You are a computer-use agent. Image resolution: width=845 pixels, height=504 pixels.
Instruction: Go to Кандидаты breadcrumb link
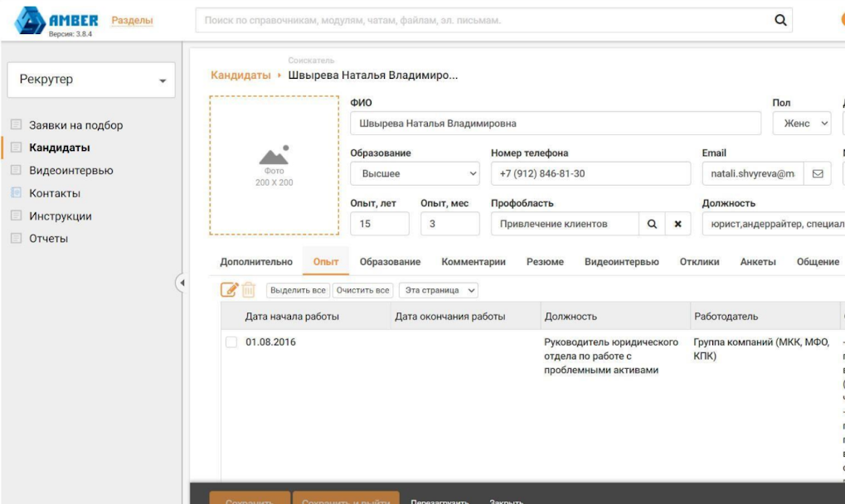240,75
